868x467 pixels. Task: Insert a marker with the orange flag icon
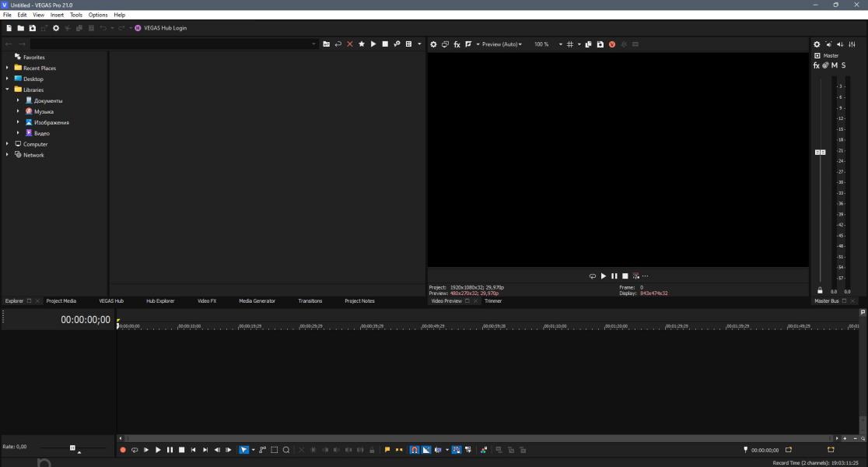[x=387, y=450]
